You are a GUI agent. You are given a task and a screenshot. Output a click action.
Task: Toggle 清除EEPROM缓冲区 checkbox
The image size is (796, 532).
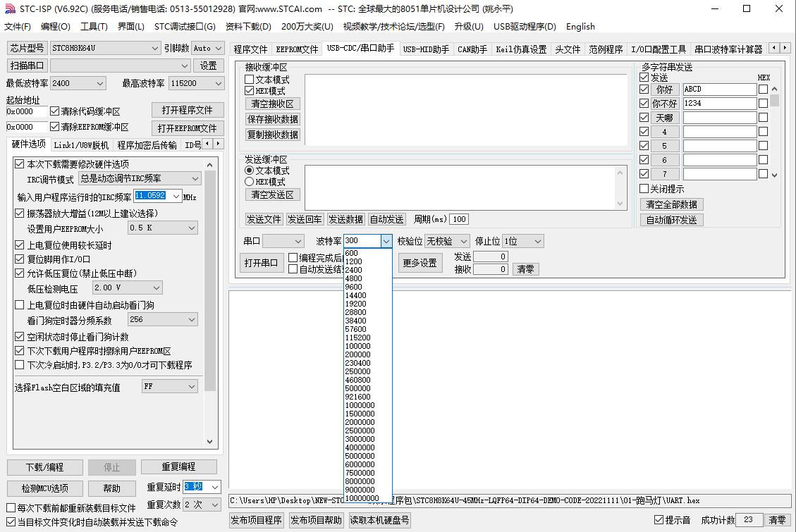tap(55, 127)
